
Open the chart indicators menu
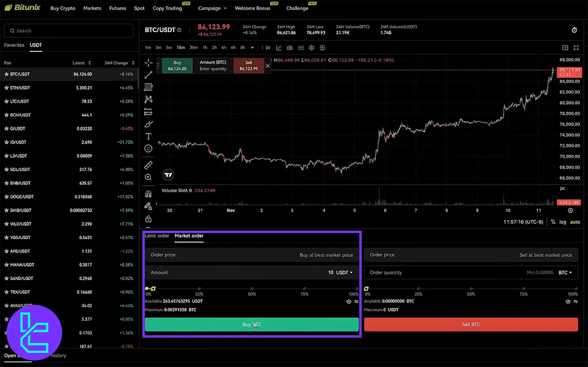279,48
